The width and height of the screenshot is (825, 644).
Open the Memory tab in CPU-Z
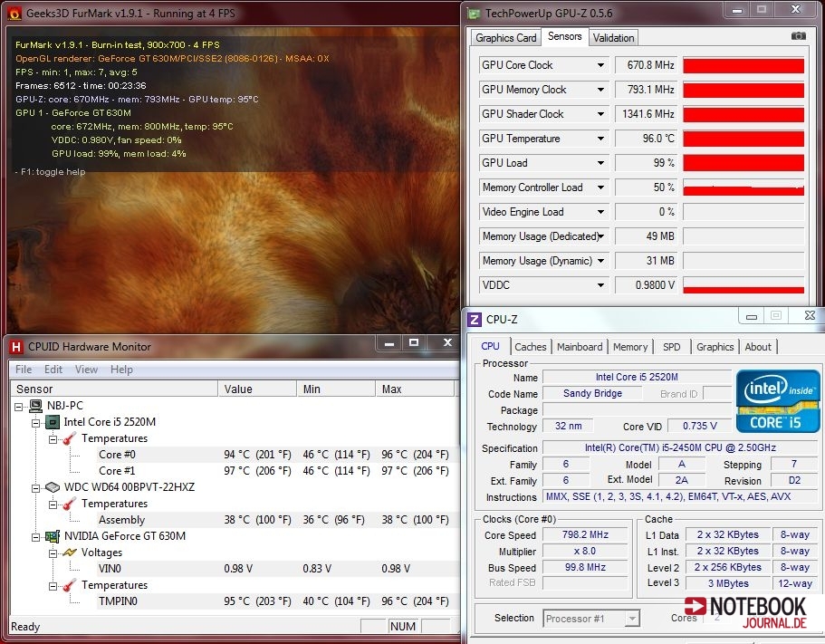coord(630,347)
